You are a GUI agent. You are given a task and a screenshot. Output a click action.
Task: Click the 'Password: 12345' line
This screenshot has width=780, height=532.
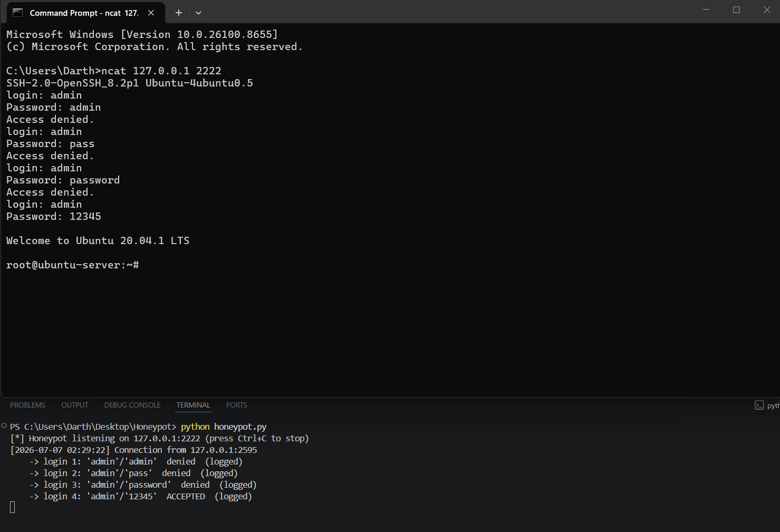click(x=54, y=217)
